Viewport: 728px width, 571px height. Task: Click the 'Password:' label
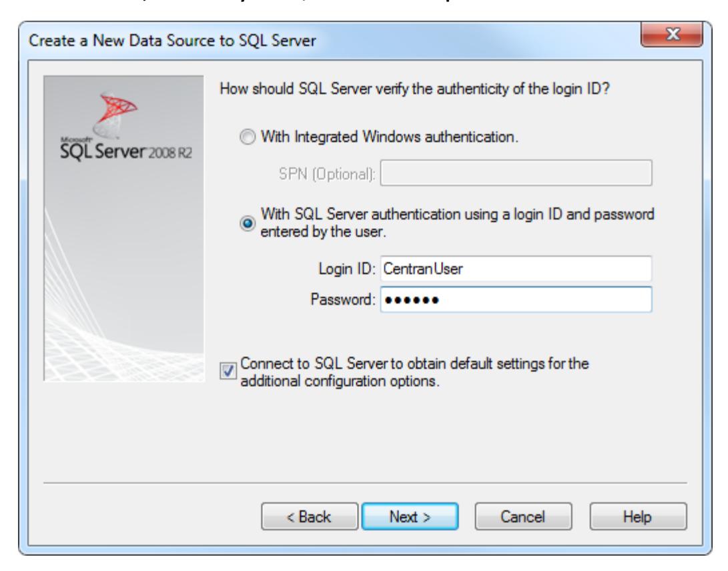[342, 300]
